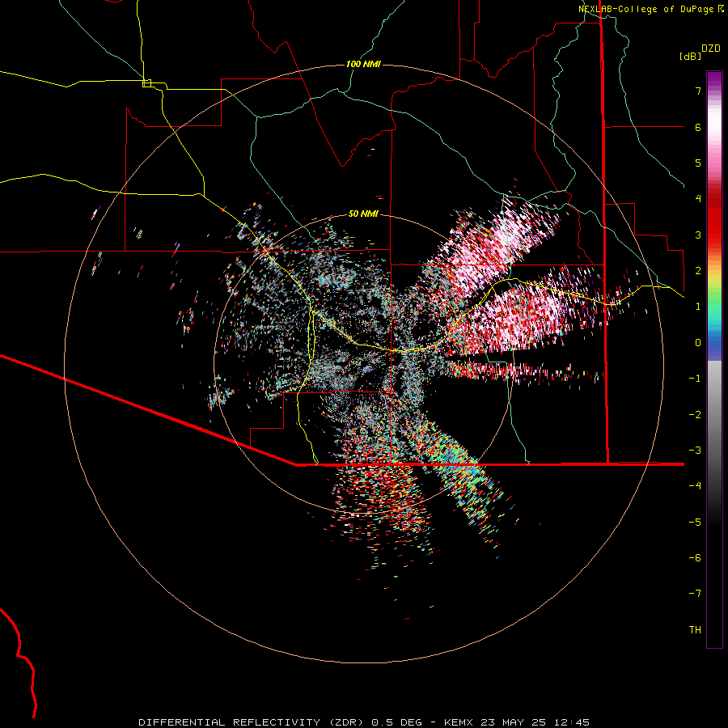Click the -2 value on color scale
This screenshot has width=728, height=728.
point(695,415)
